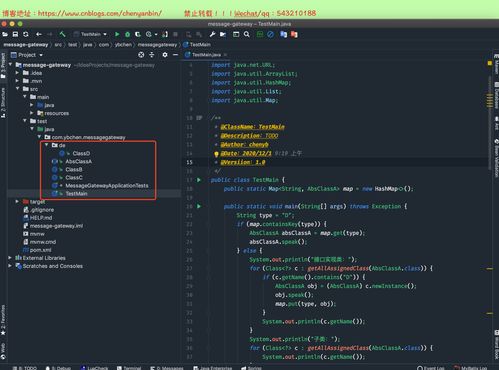Screen dimensions: 499x370
Task: Open the Event Log
Action: click(x=431, y=368)
